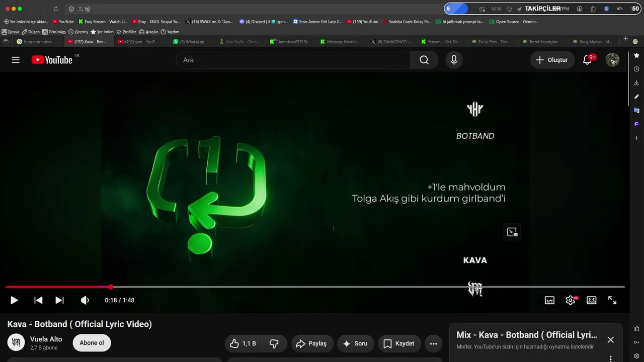Open a new browser tab

click(x=625, y=39)
